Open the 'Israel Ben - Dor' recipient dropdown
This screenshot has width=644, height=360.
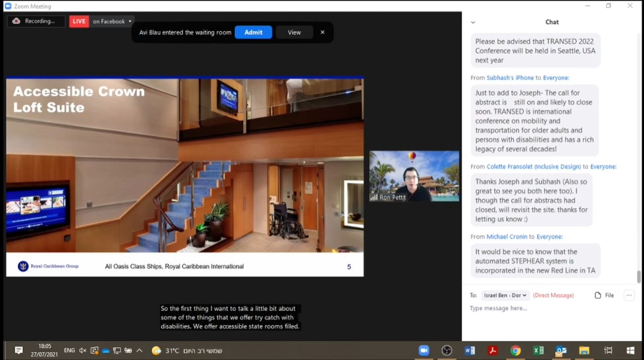(x=505, y=295)
